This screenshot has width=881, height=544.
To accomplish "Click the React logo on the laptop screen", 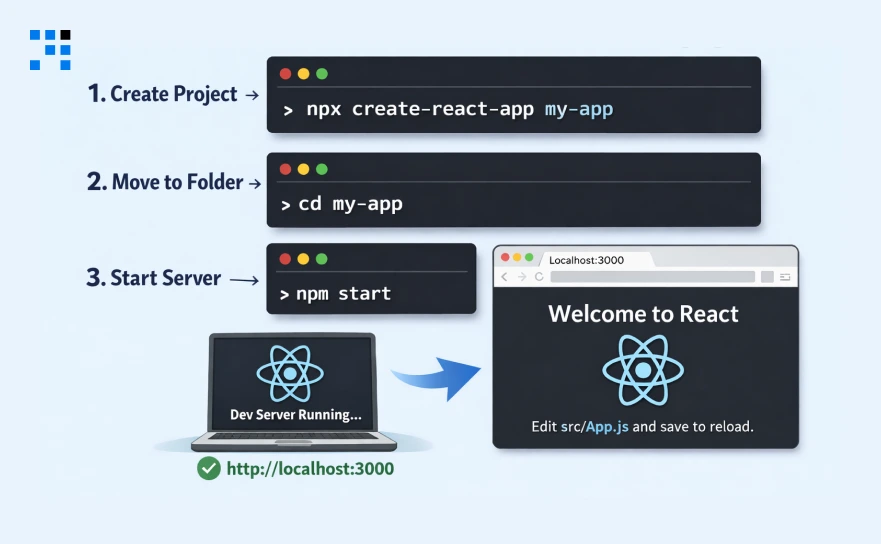I will pyautogui.click(x=290, y=373).
